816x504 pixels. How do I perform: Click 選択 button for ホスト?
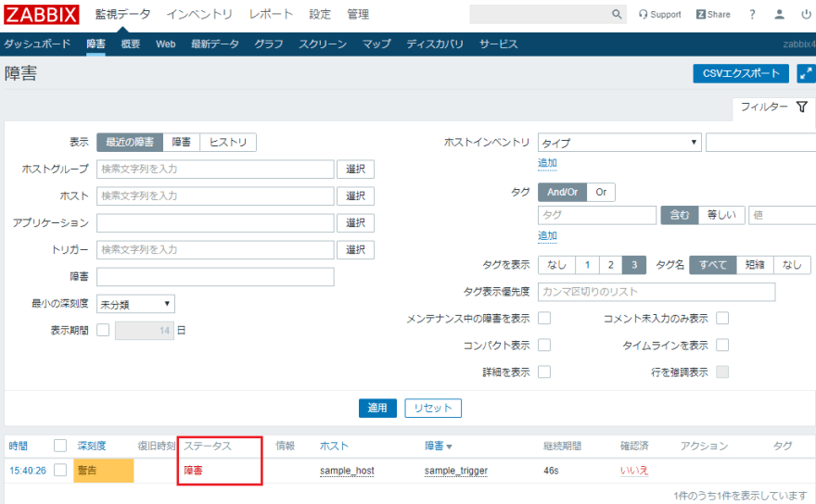355,196
